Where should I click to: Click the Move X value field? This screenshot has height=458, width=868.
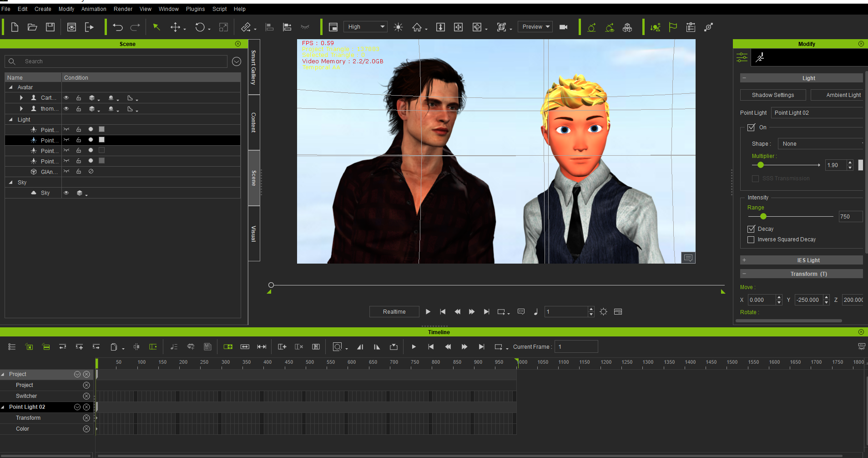[762, 300]
